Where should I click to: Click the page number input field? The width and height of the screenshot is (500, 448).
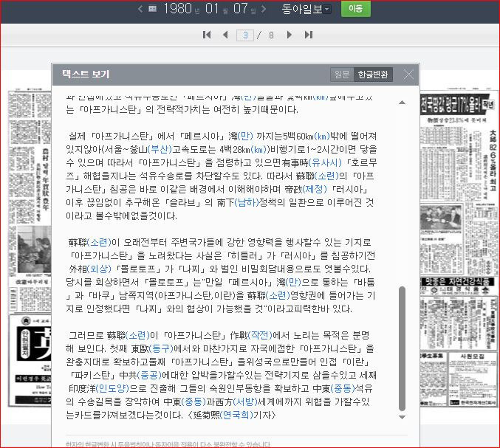[x=244, y=35]
